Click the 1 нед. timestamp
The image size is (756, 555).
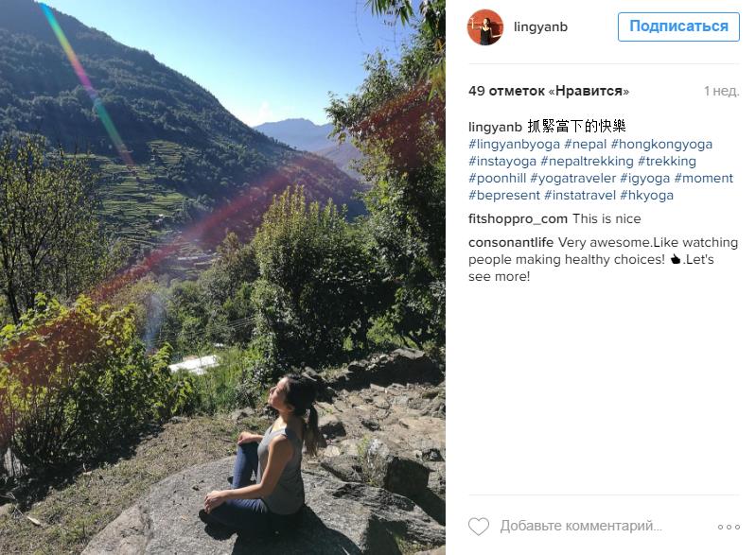tap(721, 91)
